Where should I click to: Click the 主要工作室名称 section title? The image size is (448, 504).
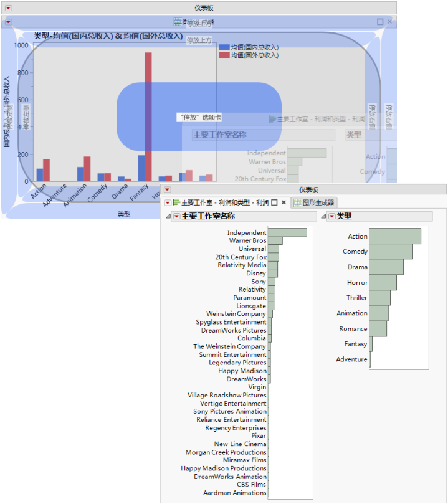pyautogui.click(x=208, y=216)
